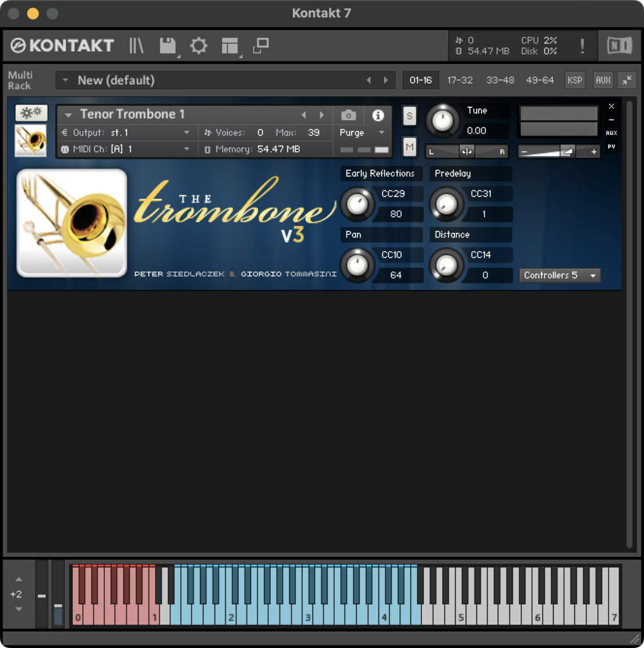Click the Distance CC14 knob
644x648 pixels.
(x=447, y=265)
